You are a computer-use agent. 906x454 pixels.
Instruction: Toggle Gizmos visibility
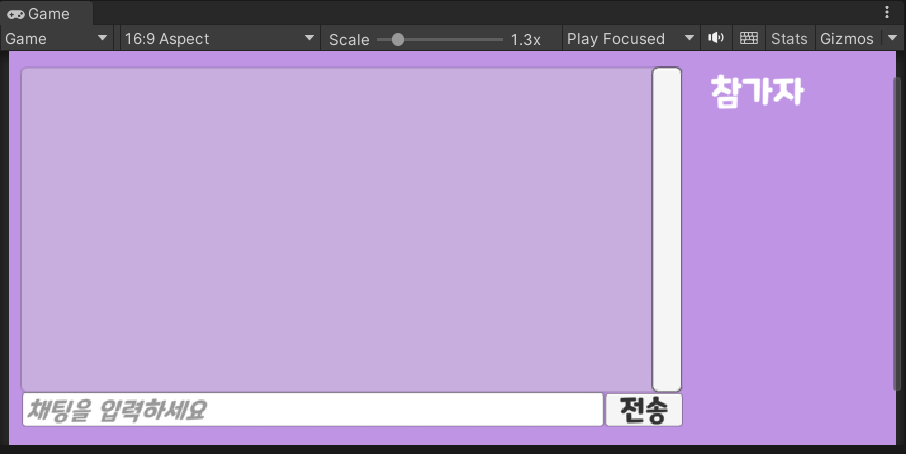point(847,39)
